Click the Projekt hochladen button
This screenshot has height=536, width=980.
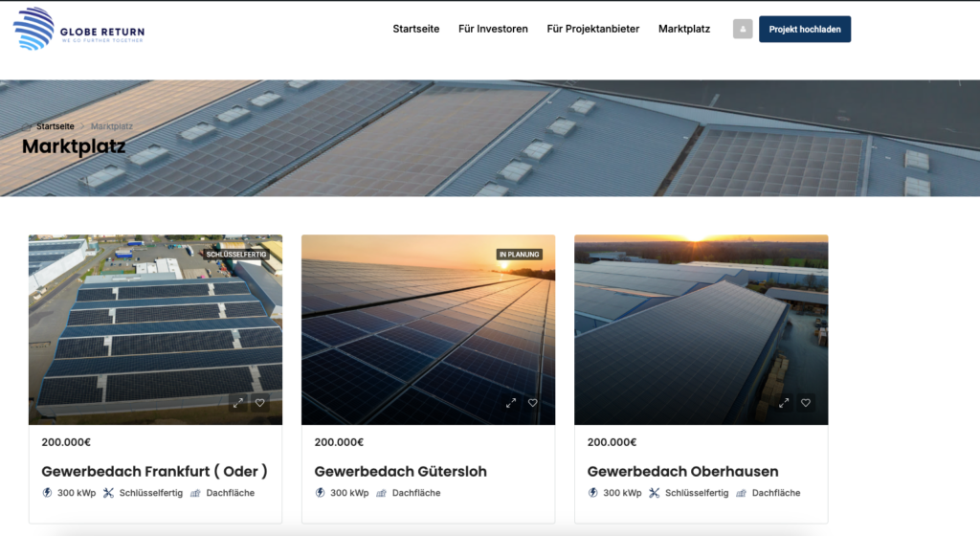point(804,30)
